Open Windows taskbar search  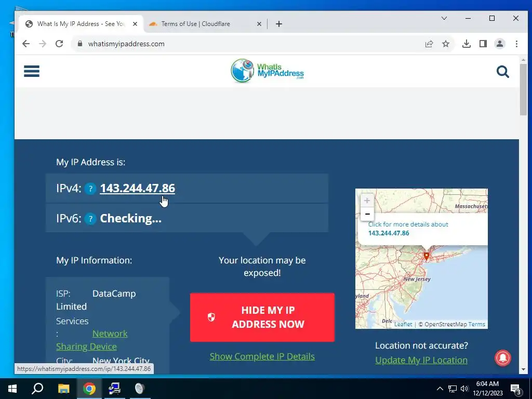click(37, 389)
